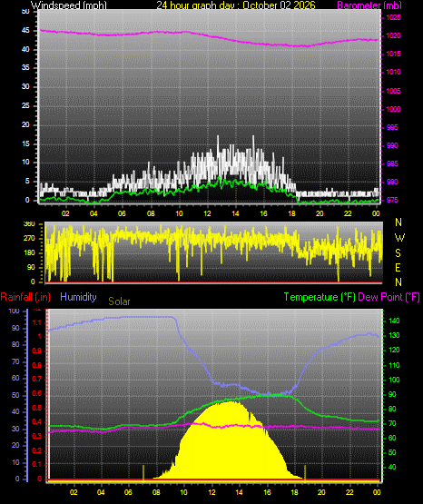Click the 1000 barometer axis value
423x504 pixels.
click(x=393, y=109)
